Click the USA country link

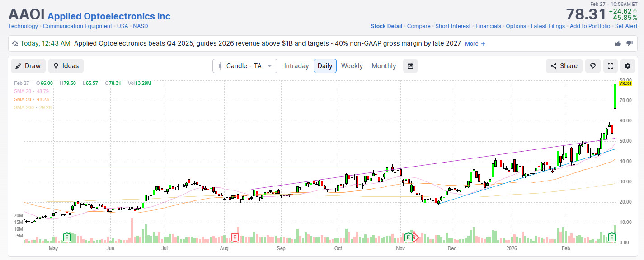point(122,26)
